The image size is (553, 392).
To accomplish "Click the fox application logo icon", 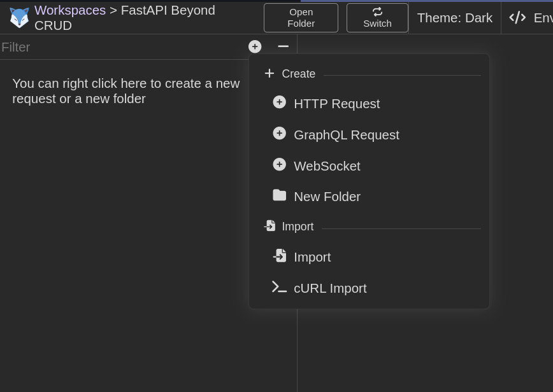I will (19, 17).
